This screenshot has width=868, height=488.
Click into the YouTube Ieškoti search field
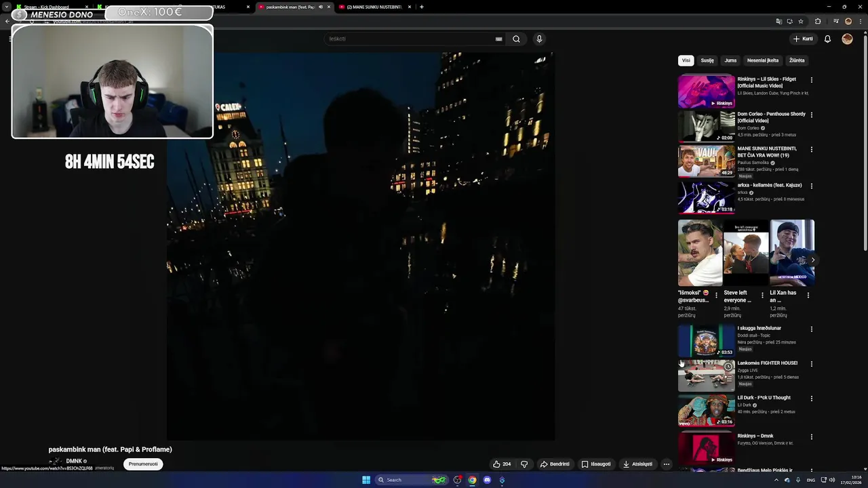click(x=410, y=39)
